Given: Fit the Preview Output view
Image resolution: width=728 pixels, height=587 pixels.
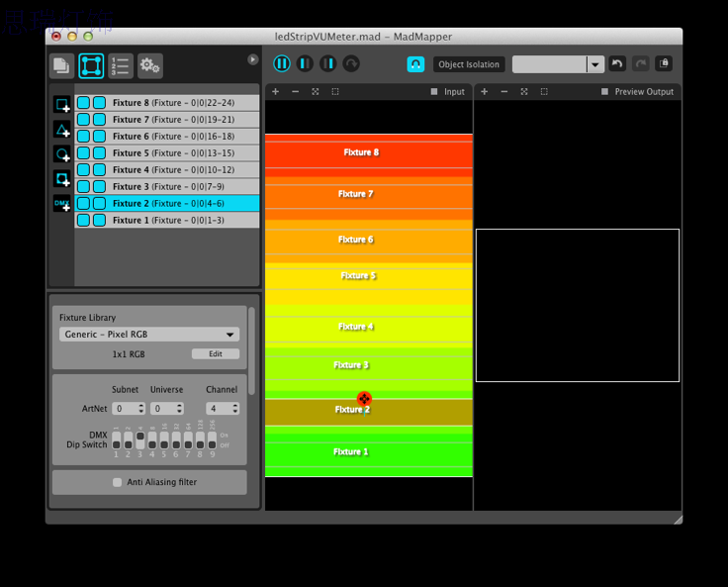Looking at the screenshot, I should click(x=524, y=91).
